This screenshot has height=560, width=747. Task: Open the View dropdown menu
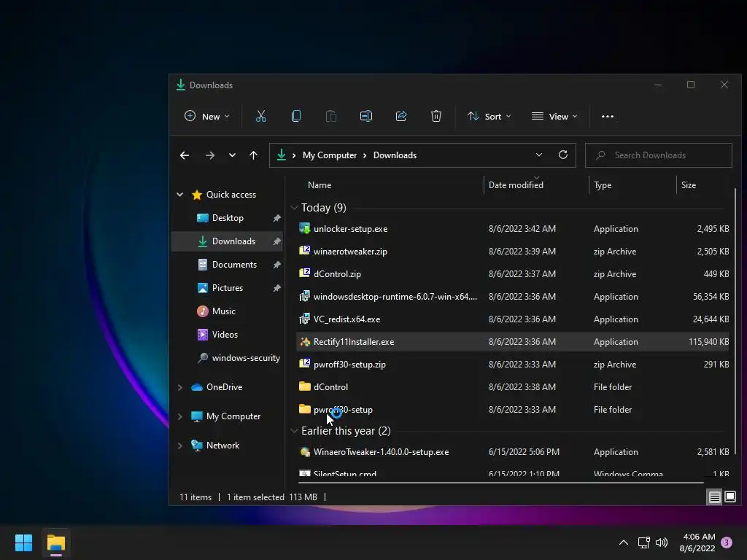click(x=554, y=116)
